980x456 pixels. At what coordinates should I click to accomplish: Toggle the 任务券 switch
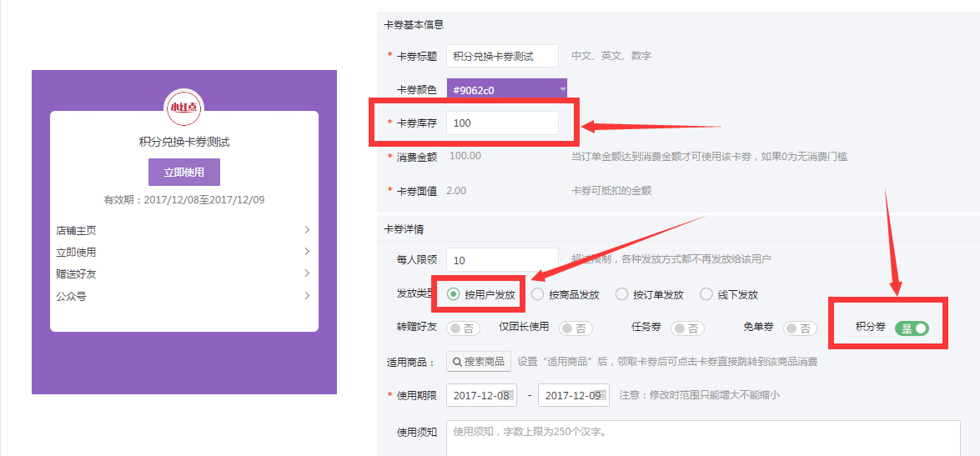tap(687, 328)
